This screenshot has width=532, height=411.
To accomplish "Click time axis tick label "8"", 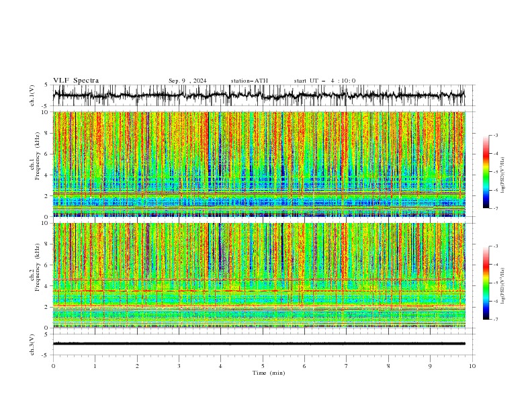I will (388, 366).
